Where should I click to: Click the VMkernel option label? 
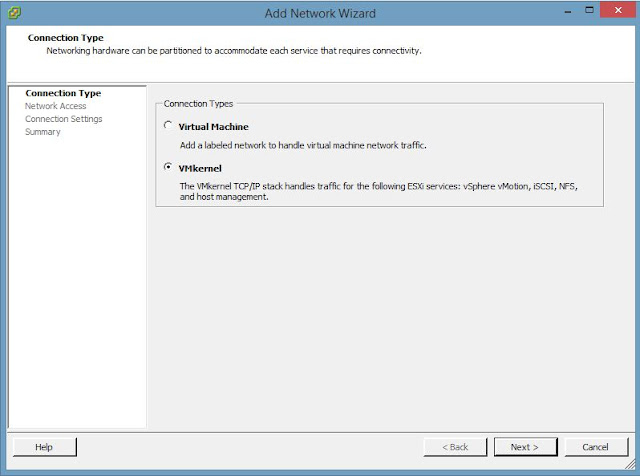pos(200,169)
